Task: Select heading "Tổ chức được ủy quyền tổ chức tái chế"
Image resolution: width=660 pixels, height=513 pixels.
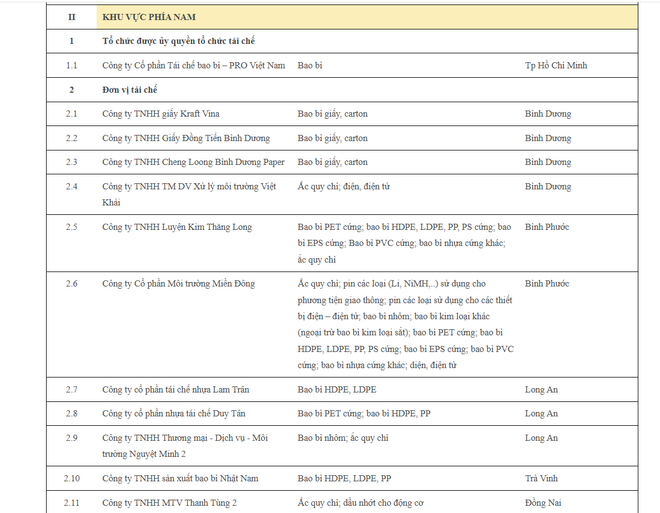Action: click(185, 41)
